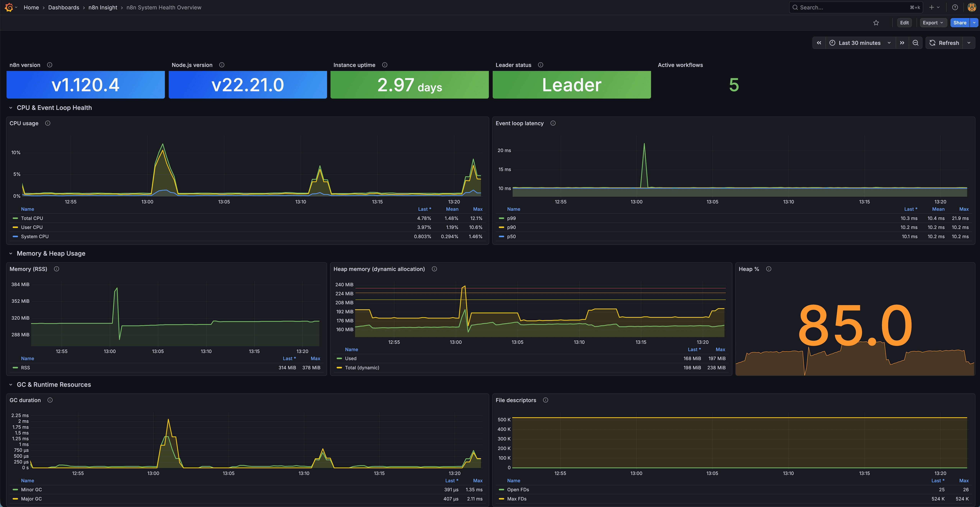This screenshot has width=980, height=507.
Task: Toggle System CPU series in legend
Action: click(35, 236)
